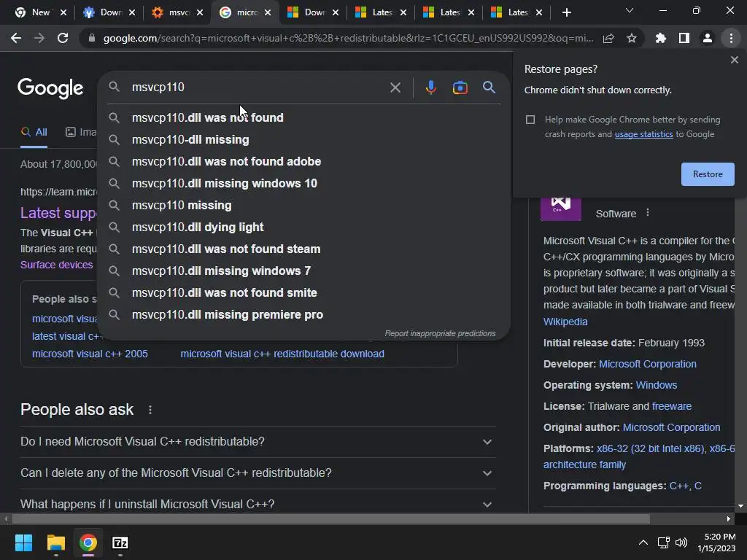Bookmark this page with the star icon

coord(632,39)
